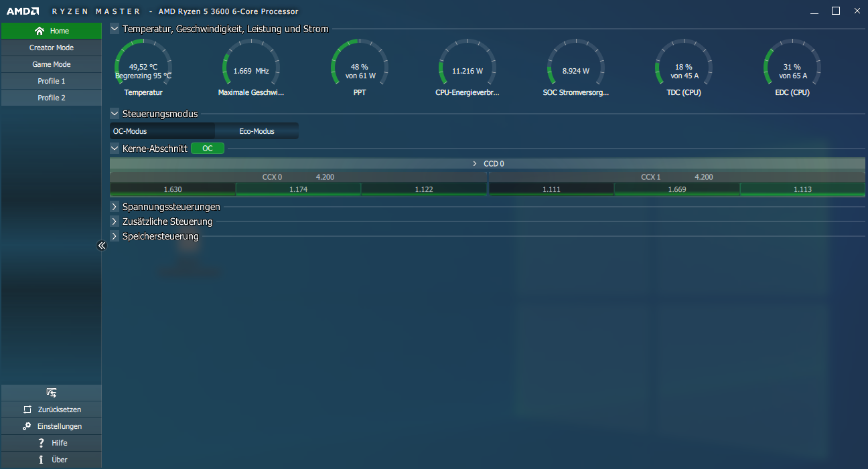Click core showing 1.111 in CCX 1
868x469 pixels.
[x=551, y=189]
